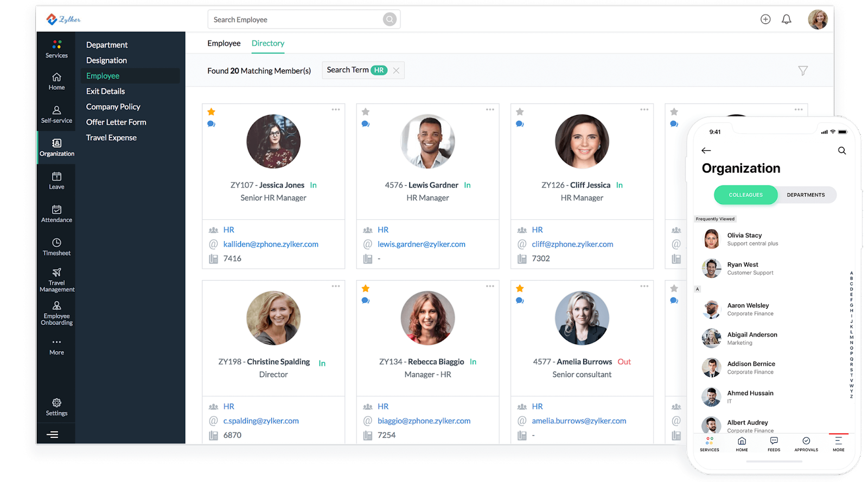This screenshot has width=868, height=482.
Task: Tap Approvals in phone bottom bar
Action: coord(806,444)
